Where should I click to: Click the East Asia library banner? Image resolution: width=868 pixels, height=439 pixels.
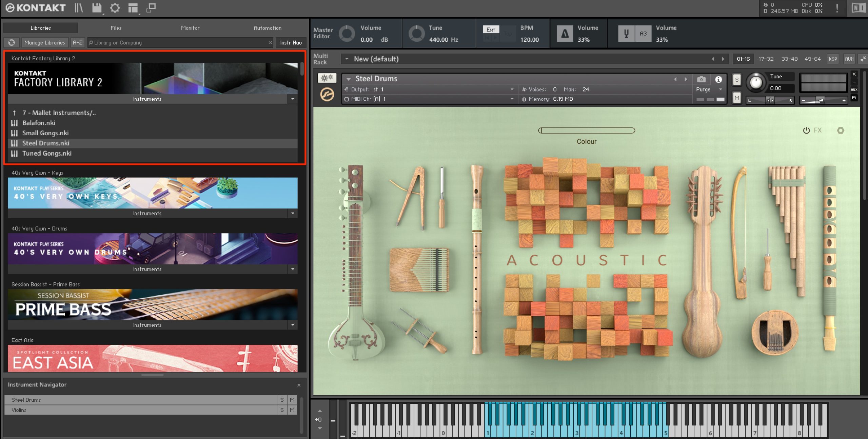point(153,358)
